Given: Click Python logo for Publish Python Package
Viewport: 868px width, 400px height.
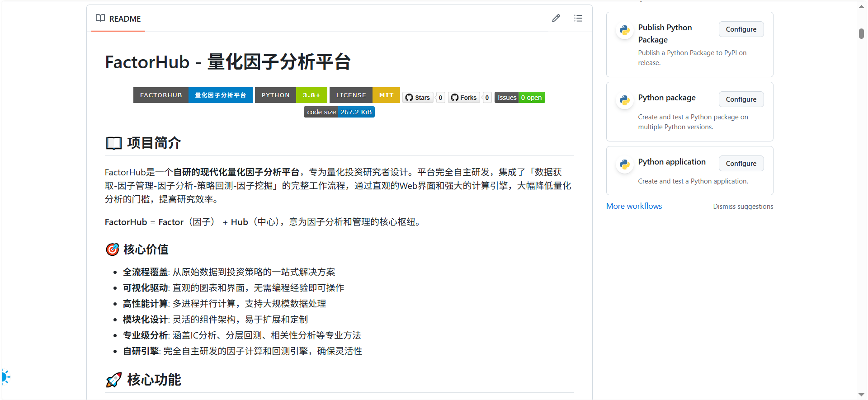Looking at the screenshot, I should tap(625, 30).
